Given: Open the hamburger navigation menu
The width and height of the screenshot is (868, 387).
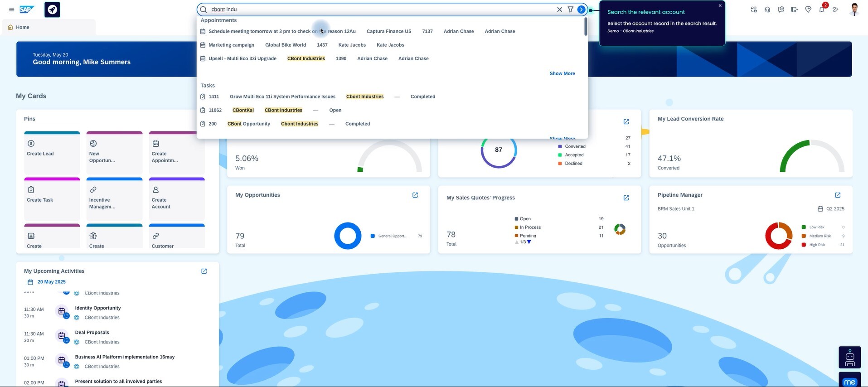Looking at the screenshot, I should (x=12, y=10).
